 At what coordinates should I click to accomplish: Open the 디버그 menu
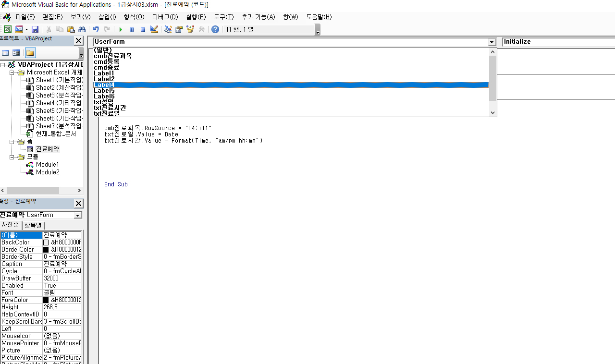(x=165, y=17)
